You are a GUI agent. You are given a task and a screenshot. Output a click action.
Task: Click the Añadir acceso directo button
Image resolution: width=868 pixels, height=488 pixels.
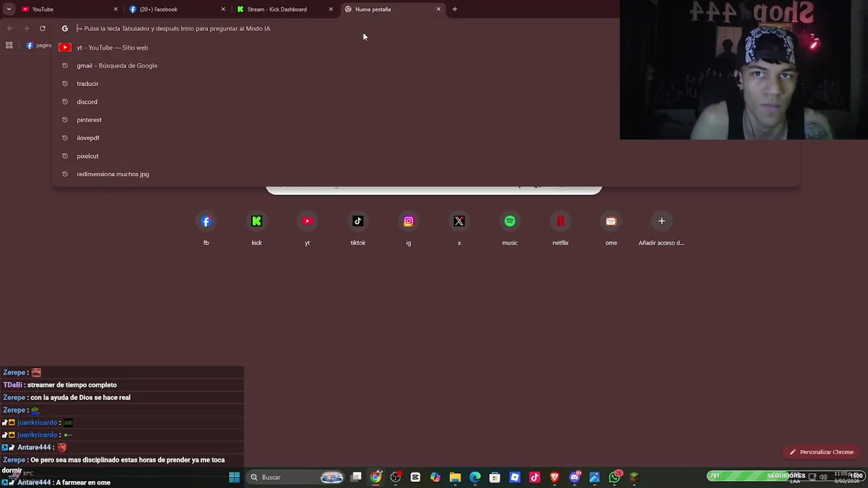(661, 228)
